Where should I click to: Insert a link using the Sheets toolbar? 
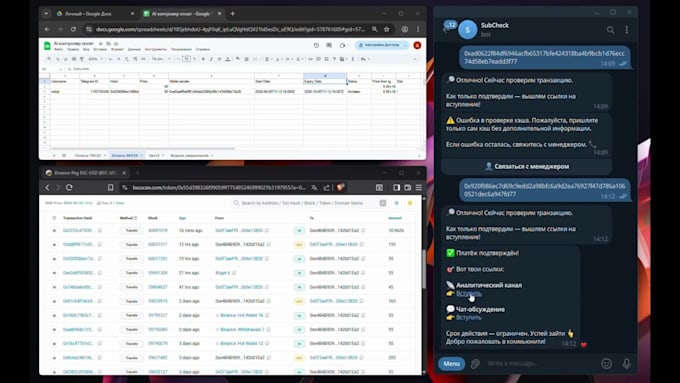311,59
